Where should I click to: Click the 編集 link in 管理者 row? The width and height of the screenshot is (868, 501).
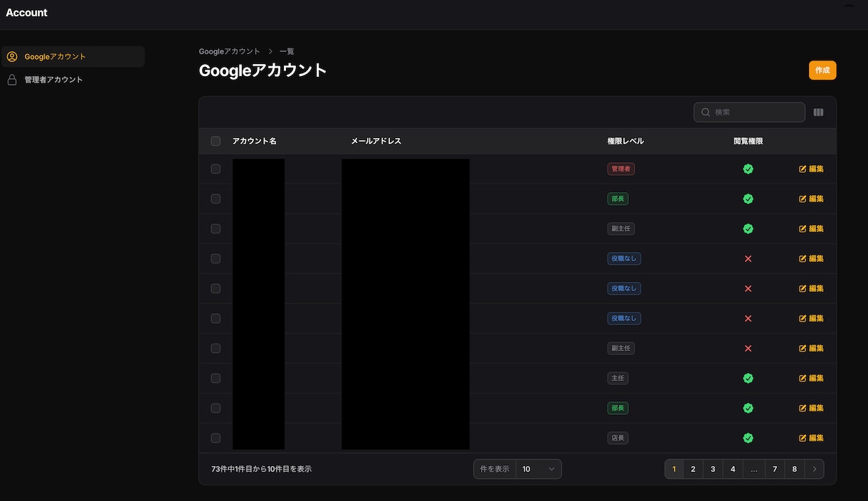pyautogui.click(x=811, y=169)
